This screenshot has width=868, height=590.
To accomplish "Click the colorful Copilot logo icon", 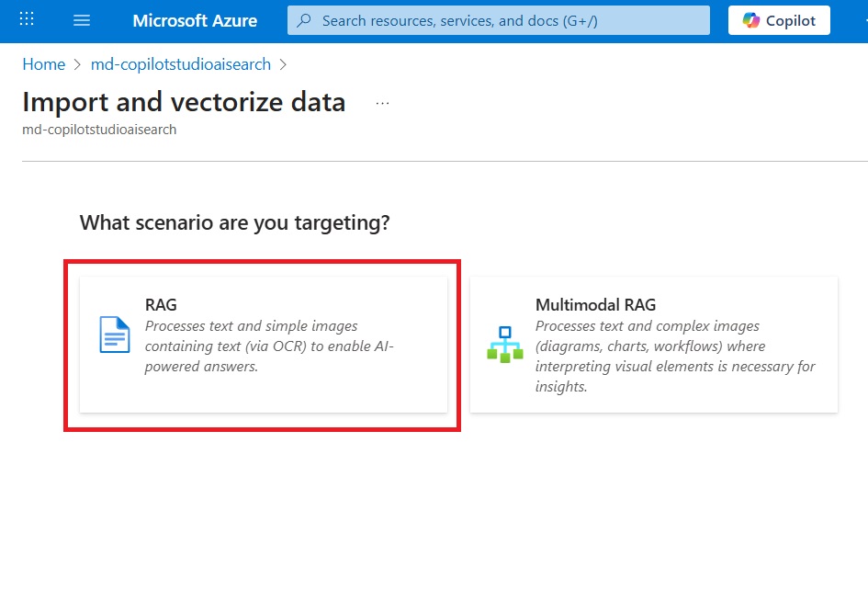I will [750, 20].
